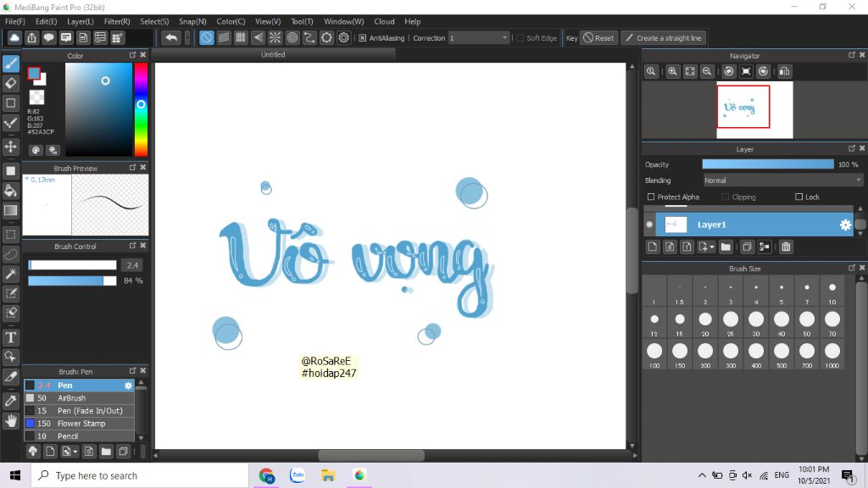Image resolution: width=868 pixels, height=488 pixels.
Task: Click Navigator flip horizontal icon
Action: pos(784,71)
